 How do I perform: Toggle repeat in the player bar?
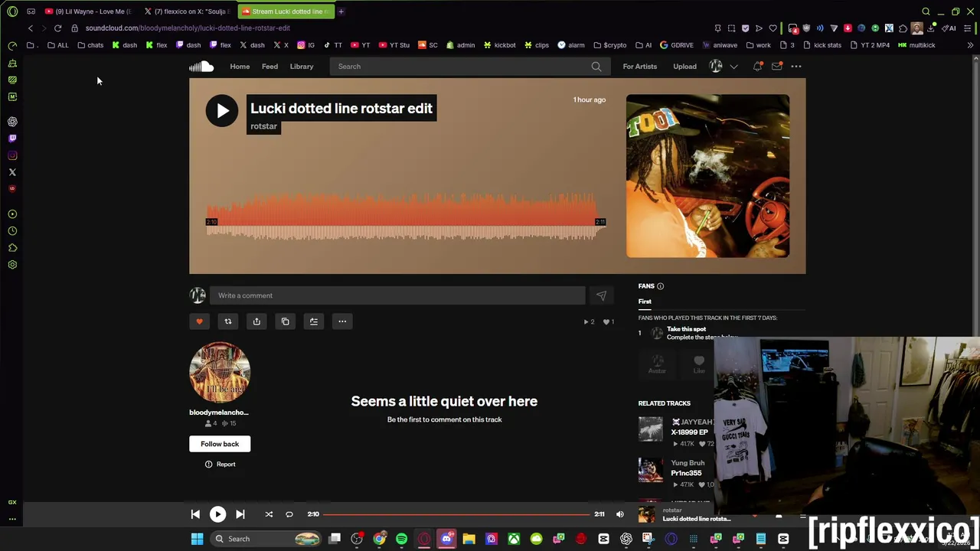(289, 514)
